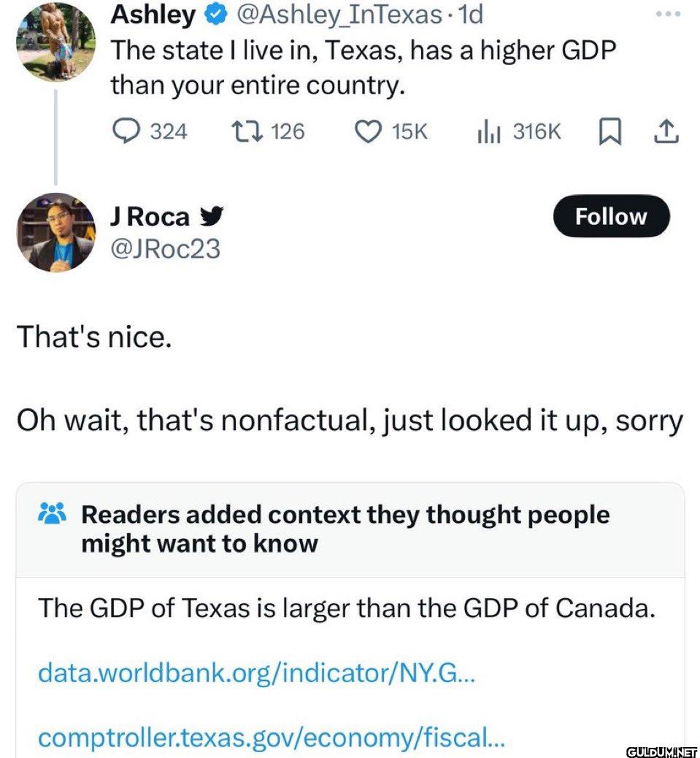The width and height of the screenshot is (700, 758).
Task: Open the reply icon on Ashley's tweet
Action: [126, 131]
